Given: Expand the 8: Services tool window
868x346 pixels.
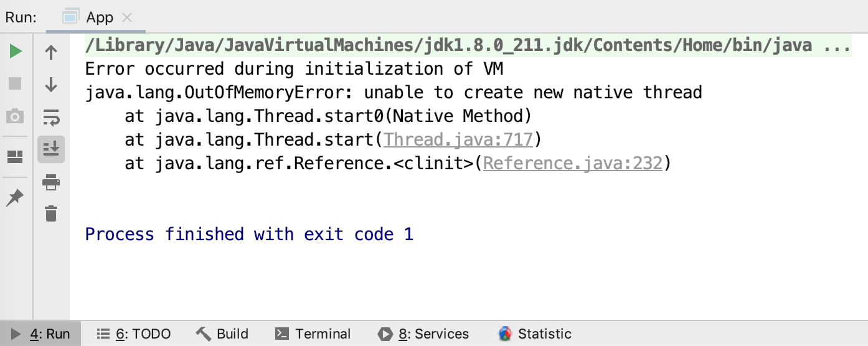Looking at the screenshot, I should 423,334.
